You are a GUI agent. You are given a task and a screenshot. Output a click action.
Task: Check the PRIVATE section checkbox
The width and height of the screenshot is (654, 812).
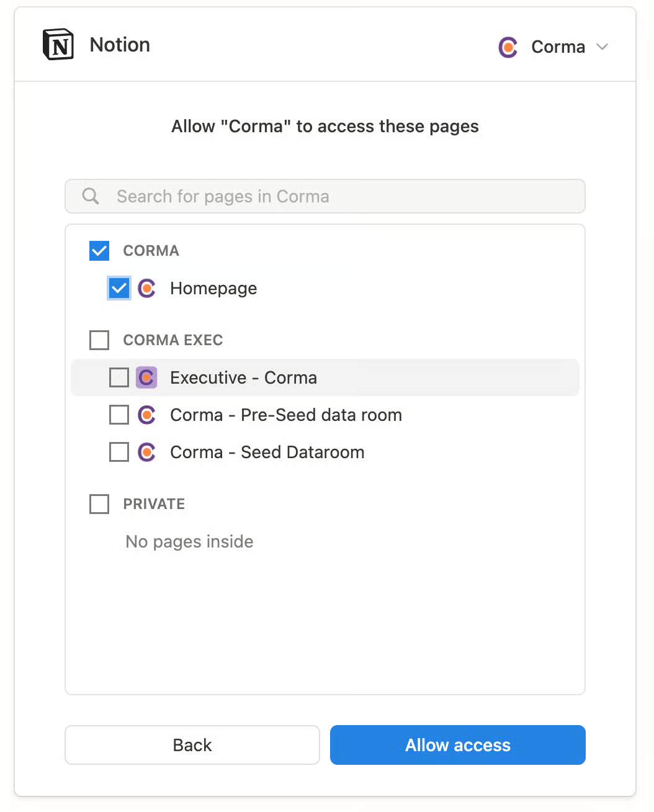(99, 504)
